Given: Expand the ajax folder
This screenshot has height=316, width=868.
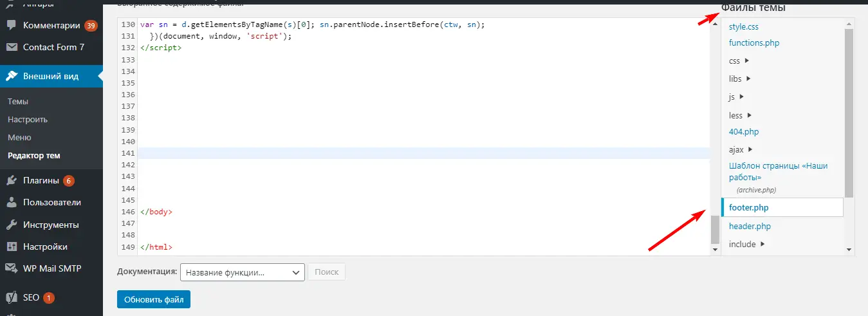Looking at the screenshot, I should point(741,149).
